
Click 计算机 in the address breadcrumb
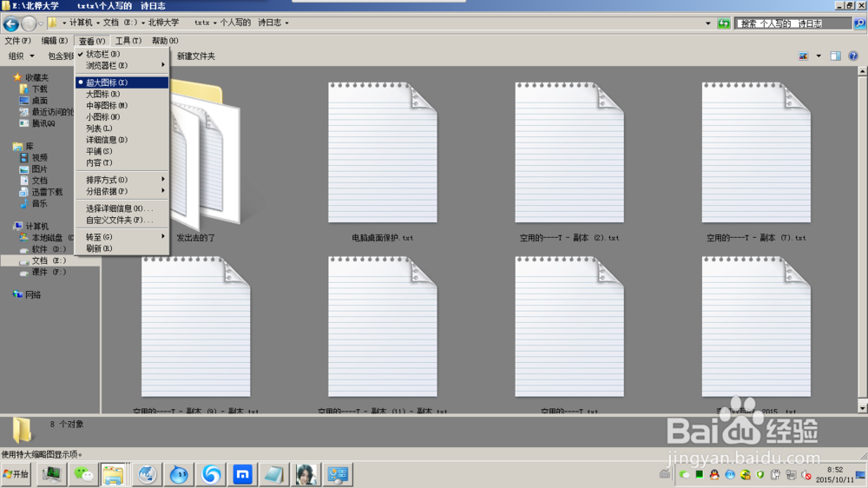click(81, 23)
